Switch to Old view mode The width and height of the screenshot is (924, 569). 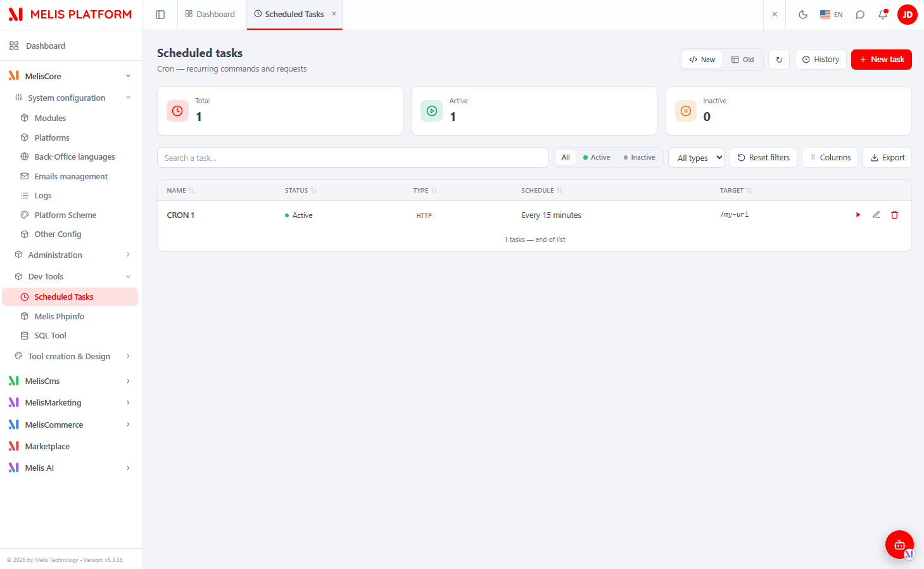coord(742,60)
